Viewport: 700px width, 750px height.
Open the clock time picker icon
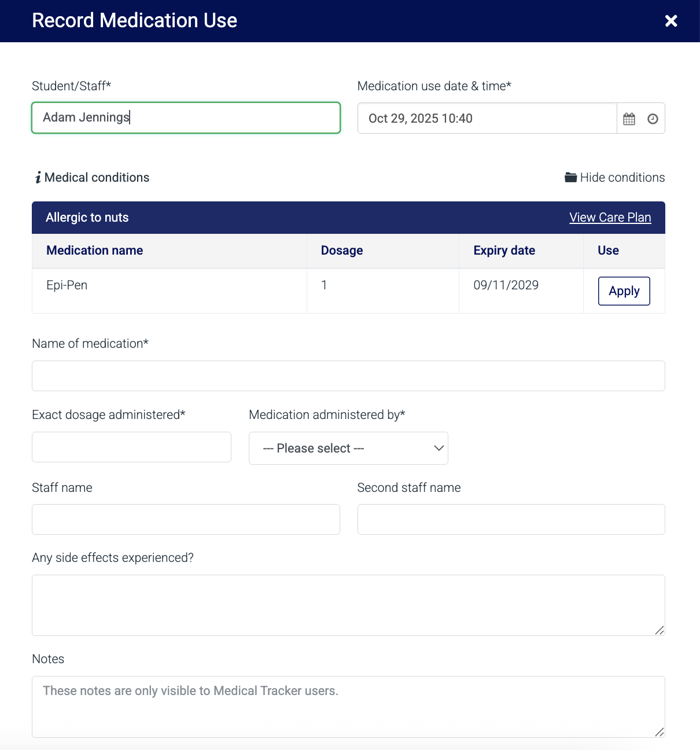pos(653,119)
